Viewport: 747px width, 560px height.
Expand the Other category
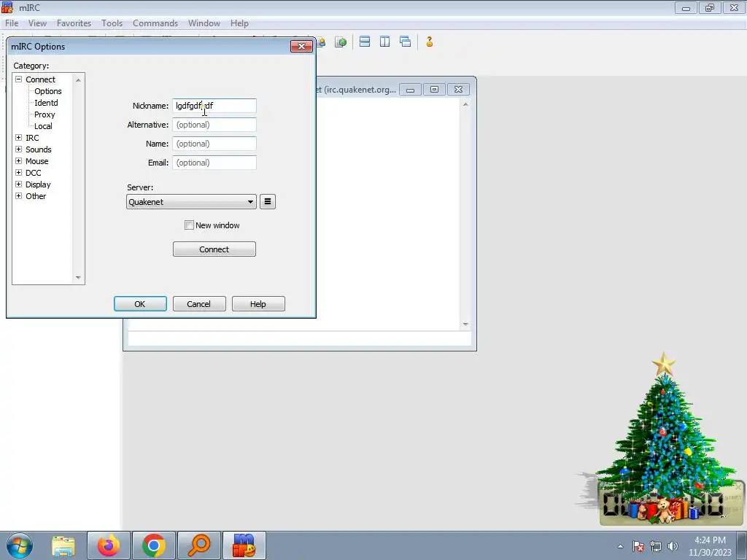(x=18, y=195)
